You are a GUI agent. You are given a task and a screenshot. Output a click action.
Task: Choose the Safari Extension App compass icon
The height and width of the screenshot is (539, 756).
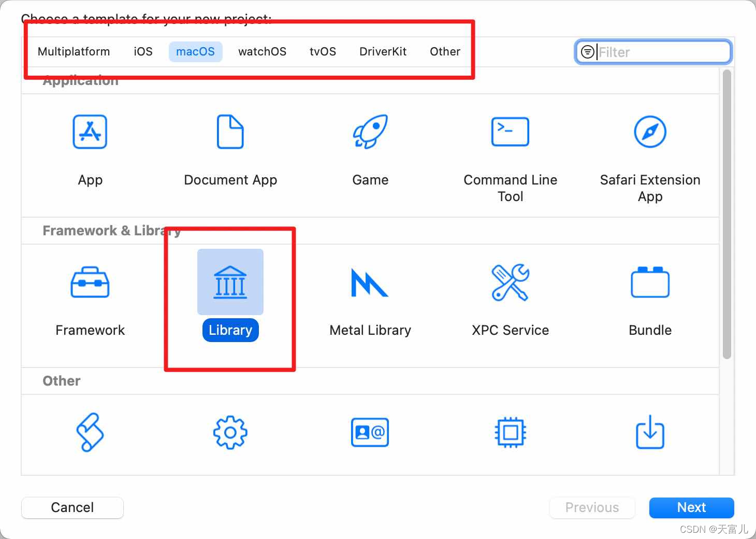pyautogui.click(x=650, y=132)
